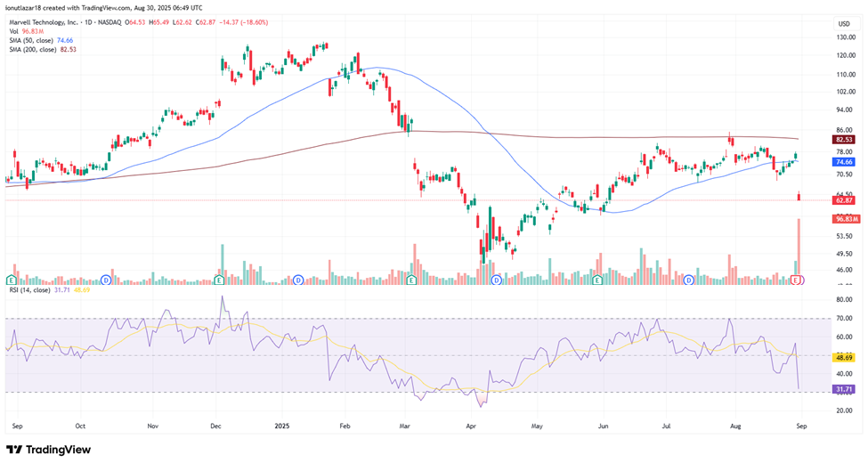Click the red 62.87 last price label
This screenshot has height=471, width=868.
pos(843,201)
